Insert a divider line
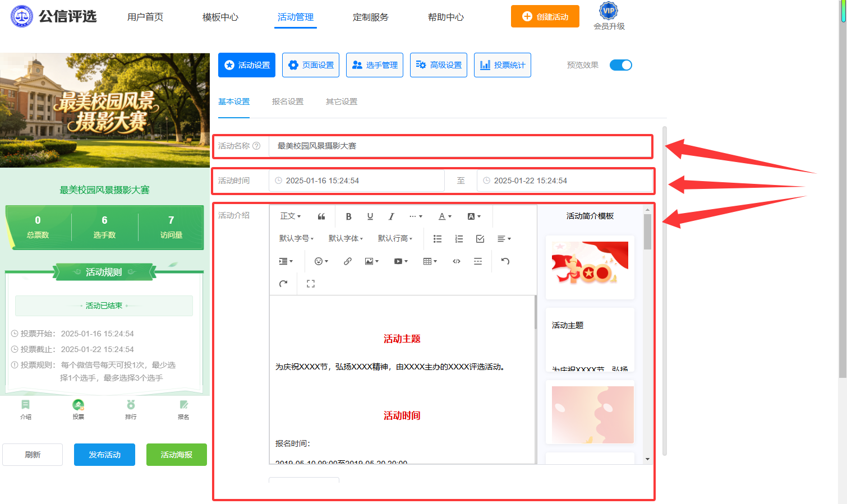Viewport: 847px width, 504px height. (x=478, y=261)
